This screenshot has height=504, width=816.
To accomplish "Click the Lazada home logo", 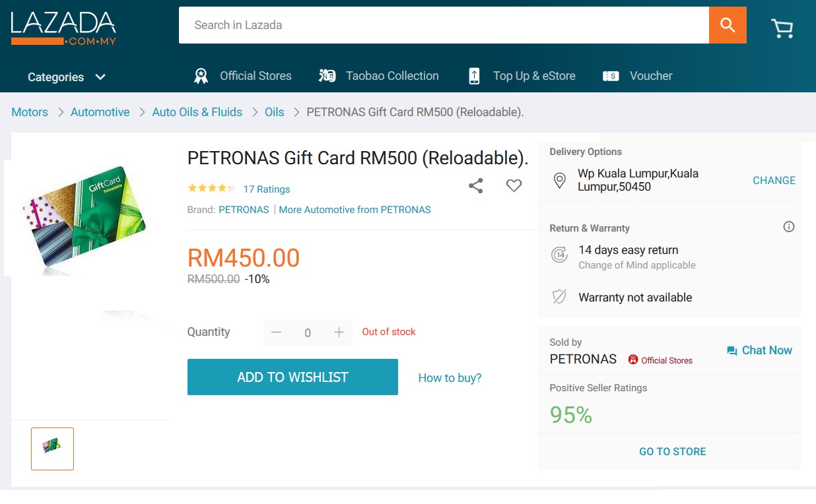I will tap(63, 28).
